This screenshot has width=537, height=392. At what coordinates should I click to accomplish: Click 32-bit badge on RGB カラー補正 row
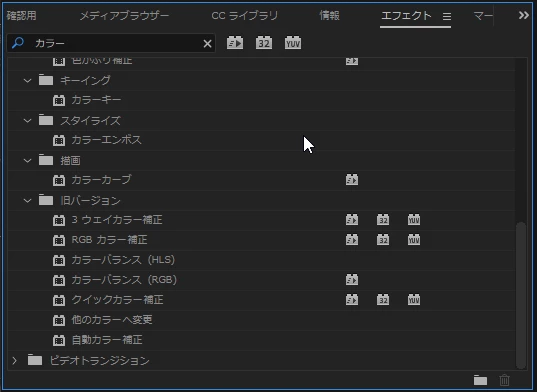click(x=383, y=240)
